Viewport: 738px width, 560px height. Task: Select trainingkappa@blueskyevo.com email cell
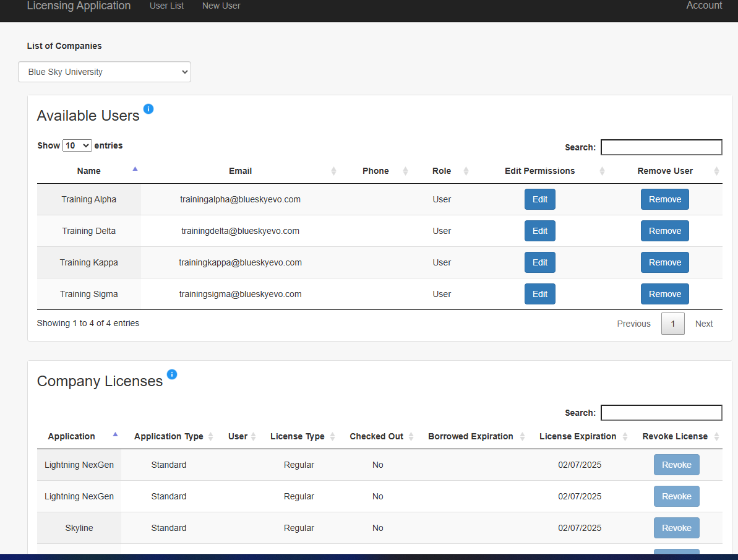[x=240, y=262]
